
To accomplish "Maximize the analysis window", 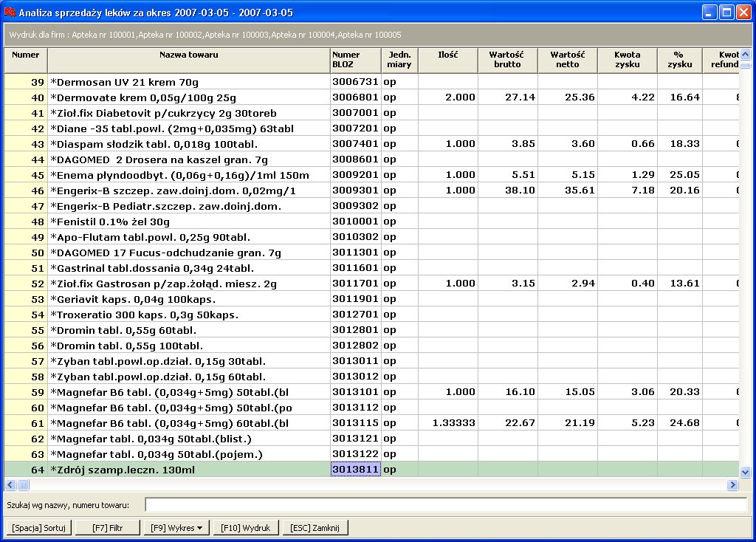I will (x=726, y=12).
